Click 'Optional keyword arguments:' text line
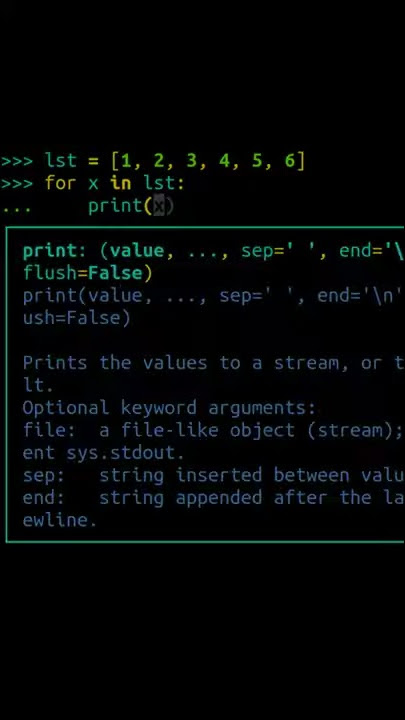 pos(169,408)
